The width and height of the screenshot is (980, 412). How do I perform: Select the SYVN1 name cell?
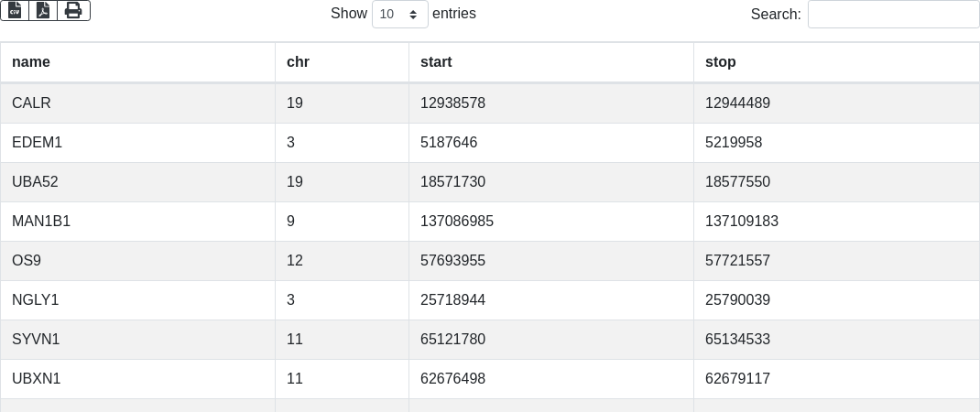tap(36, 340)
